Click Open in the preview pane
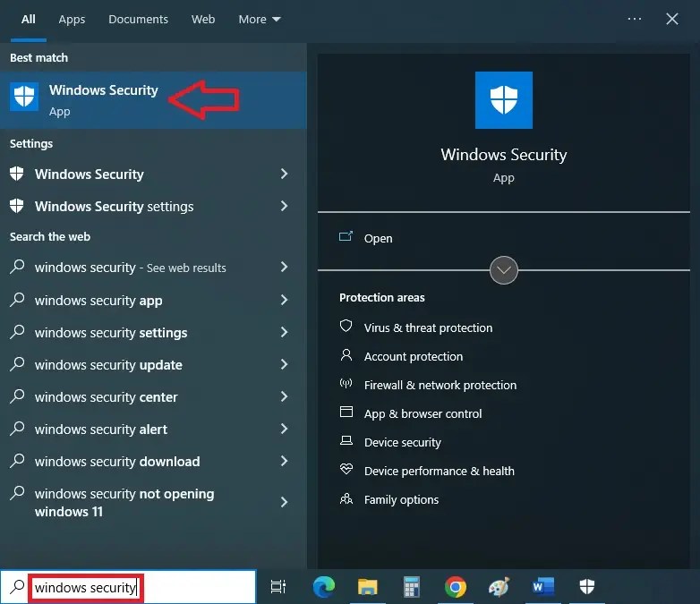Screen dimensions: 700x604 click(378, 238)
